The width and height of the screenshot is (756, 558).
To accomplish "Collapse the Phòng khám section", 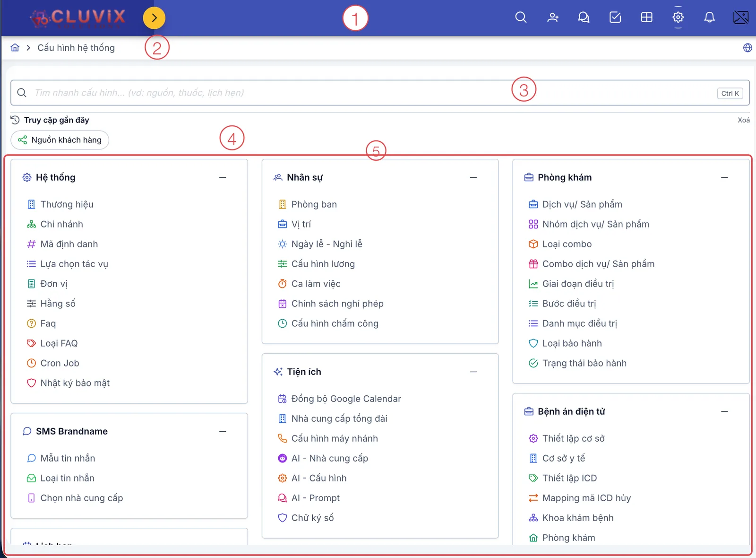I will pyautogui.click(x=724, y=177).
